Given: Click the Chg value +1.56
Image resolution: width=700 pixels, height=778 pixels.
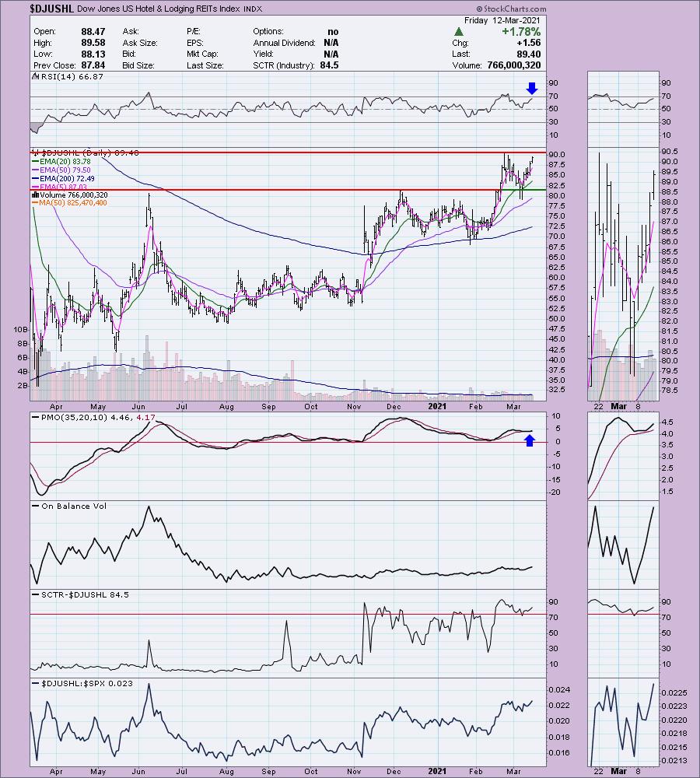Looking at the screenshot, I should [x=528, y=43].
